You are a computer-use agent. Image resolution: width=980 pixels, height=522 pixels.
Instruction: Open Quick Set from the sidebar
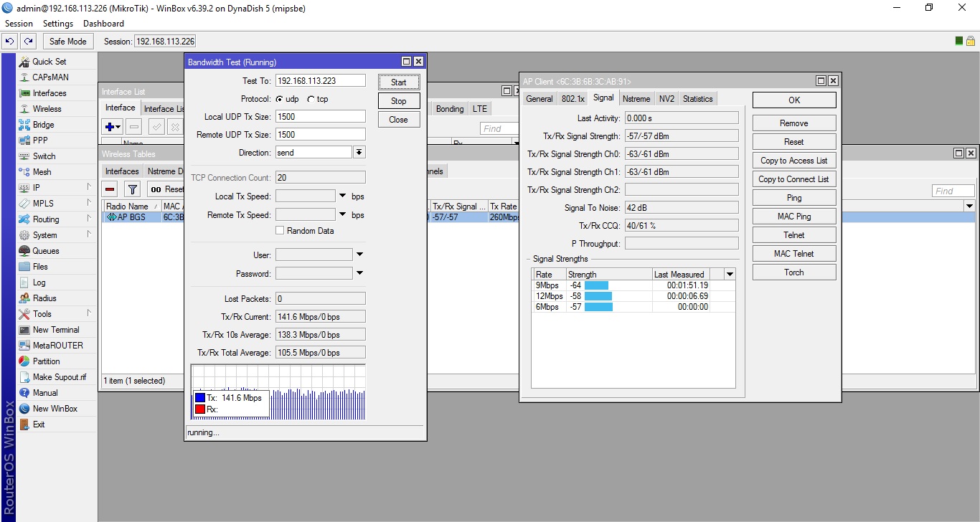(49, 62)
